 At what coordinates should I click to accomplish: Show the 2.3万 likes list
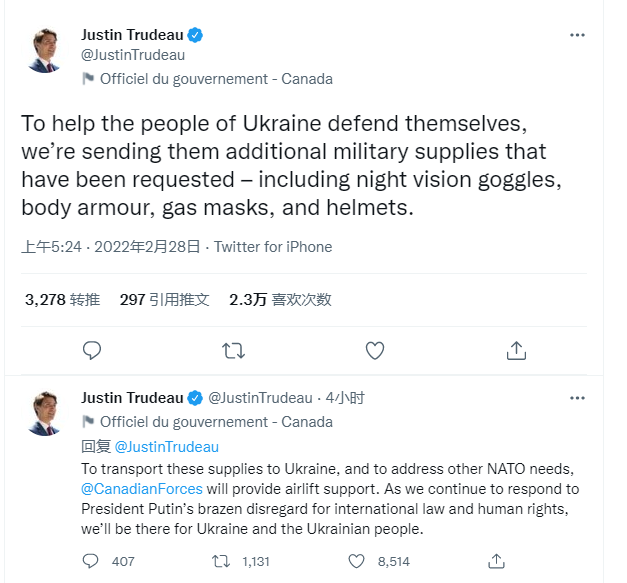pos(280,299)
